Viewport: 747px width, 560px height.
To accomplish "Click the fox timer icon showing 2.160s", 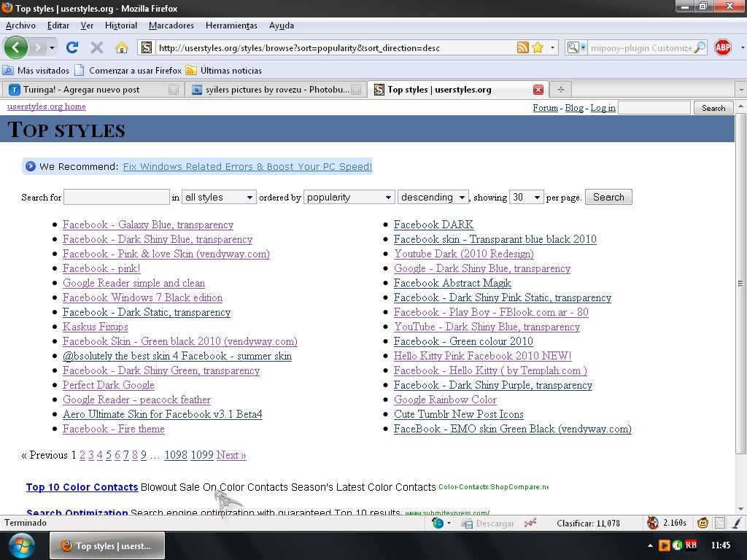I will point(653,523).
